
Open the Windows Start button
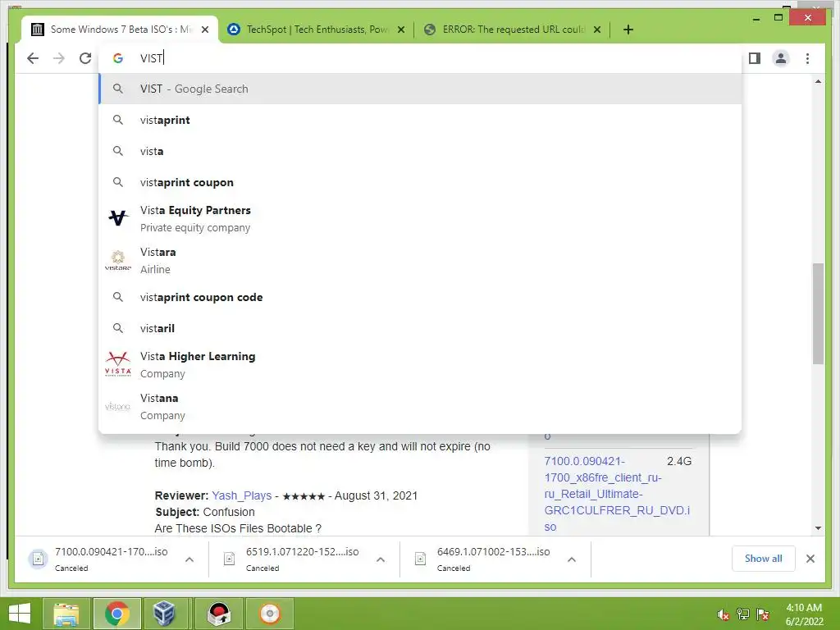[20, 614]
